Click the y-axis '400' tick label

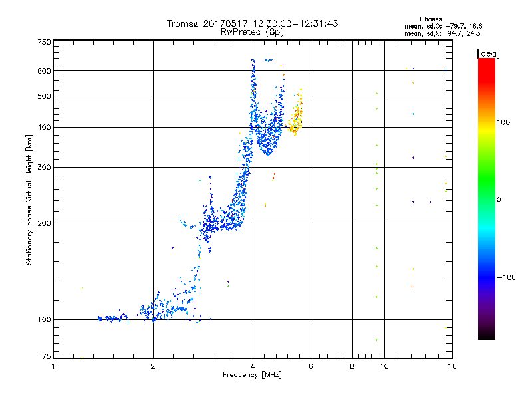pyautogui.click(x=44, y=127)
